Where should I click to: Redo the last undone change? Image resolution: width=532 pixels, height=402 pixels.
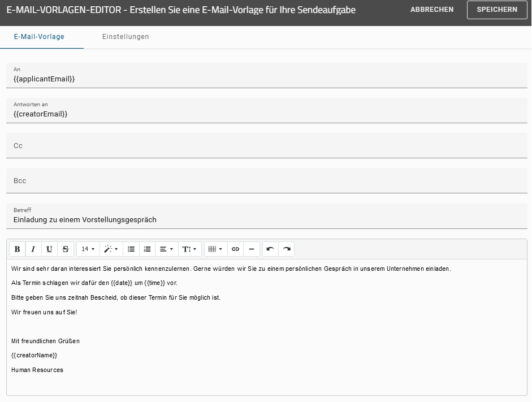(x=286, y=249)
